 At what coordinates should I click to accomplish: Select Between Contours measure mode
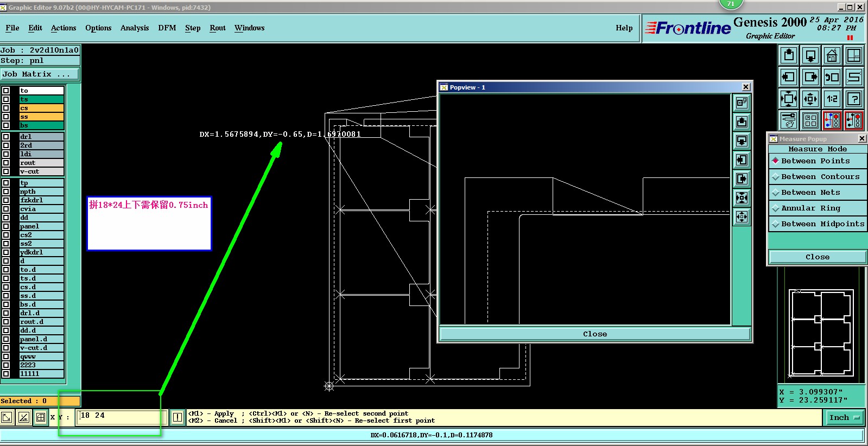pyautogui.click(x=818, y=177)
